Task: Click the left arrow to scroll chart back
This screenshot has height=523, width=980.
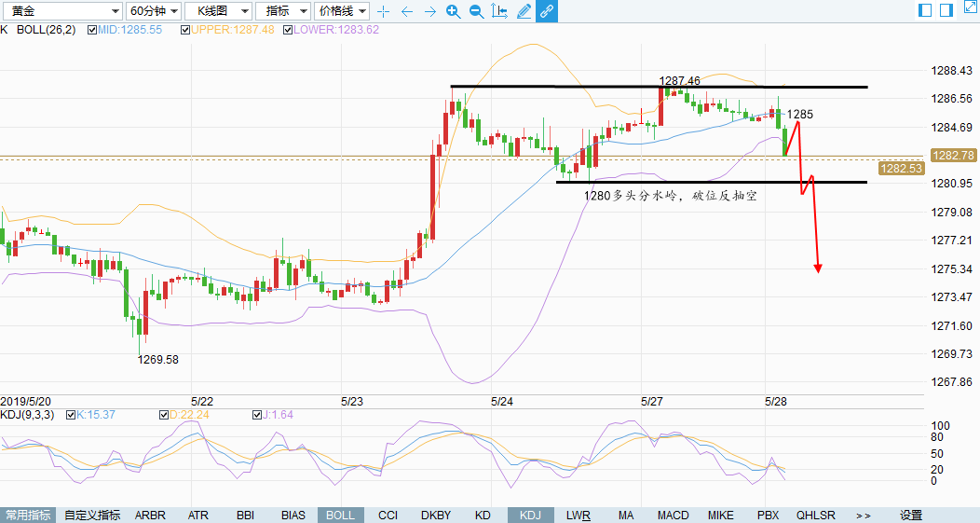Action: click(x=406, y=11)
